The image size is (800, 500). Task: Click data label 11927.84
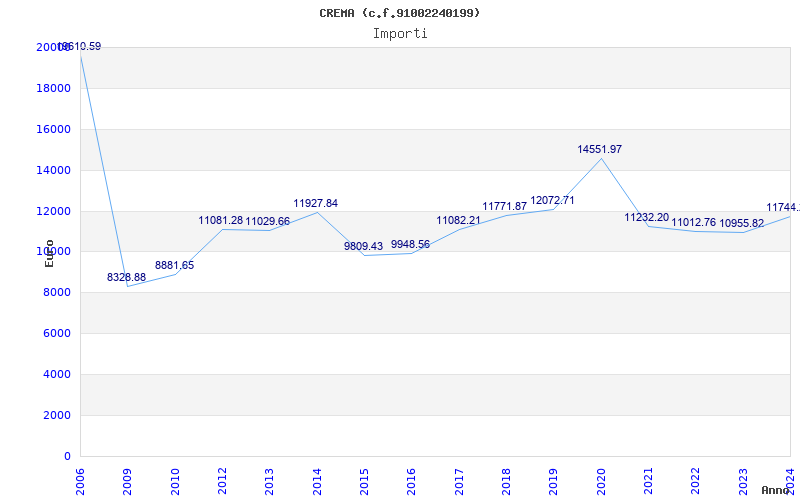(x=315, y=203)
